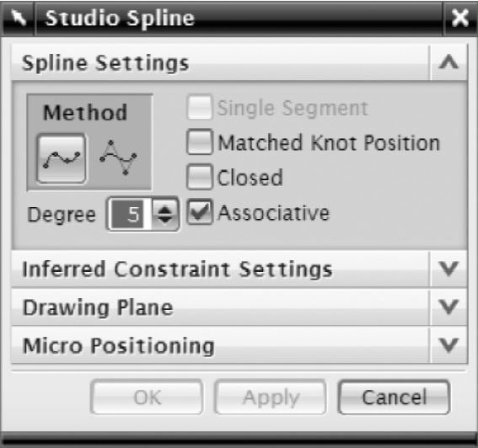Screen dimensions: 478x448
Task: Click the Drawing Plane header label
Action: (98, 307)
